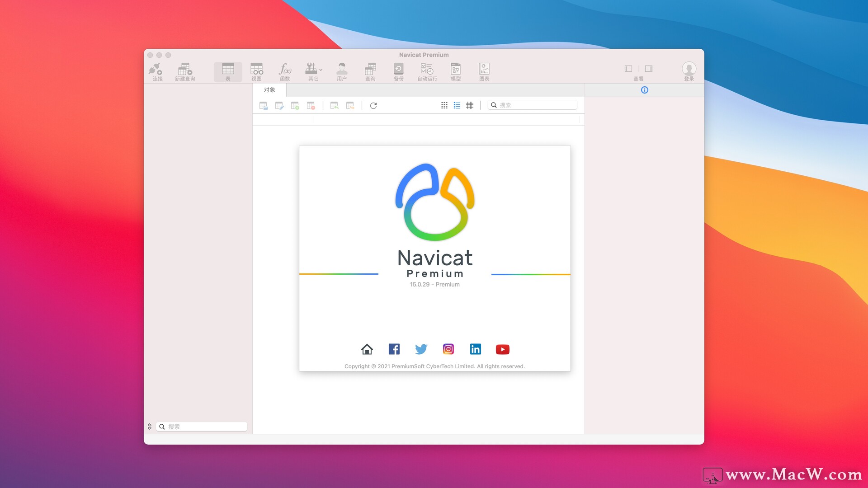Open the YouTube icon link

tap(503, 349)
